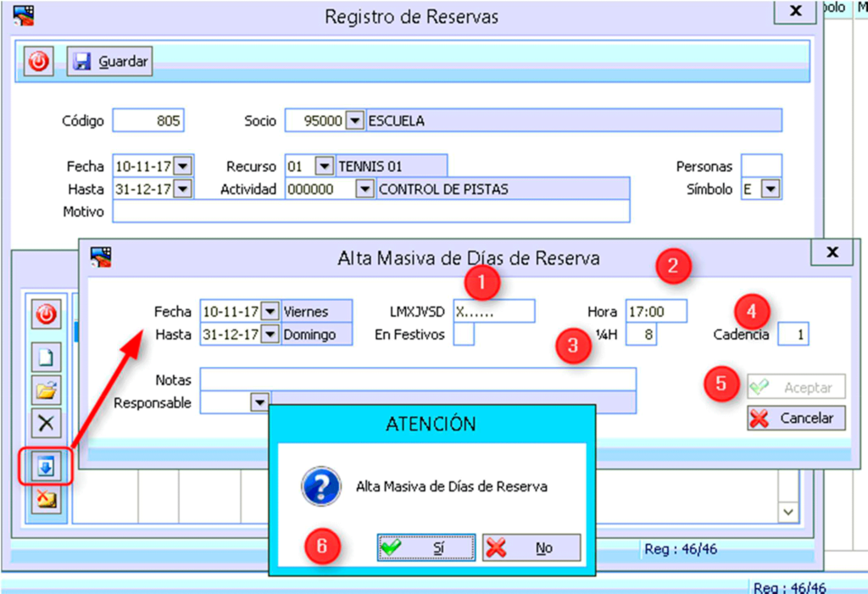Click the Guardar save button

[x=110, y=61]
